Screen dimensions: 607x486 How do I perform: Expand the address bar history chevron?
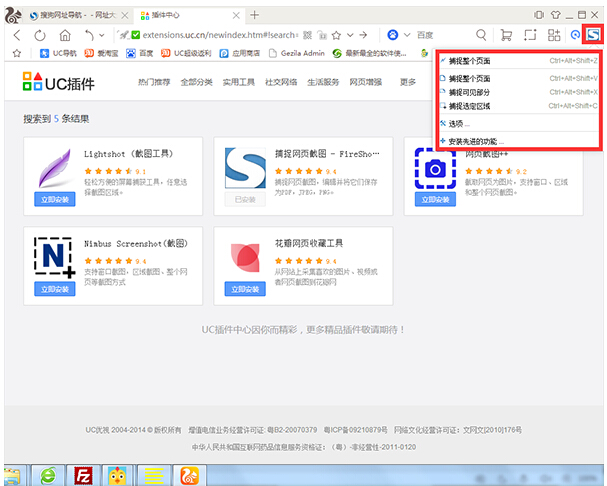click(x=350, y=35)
